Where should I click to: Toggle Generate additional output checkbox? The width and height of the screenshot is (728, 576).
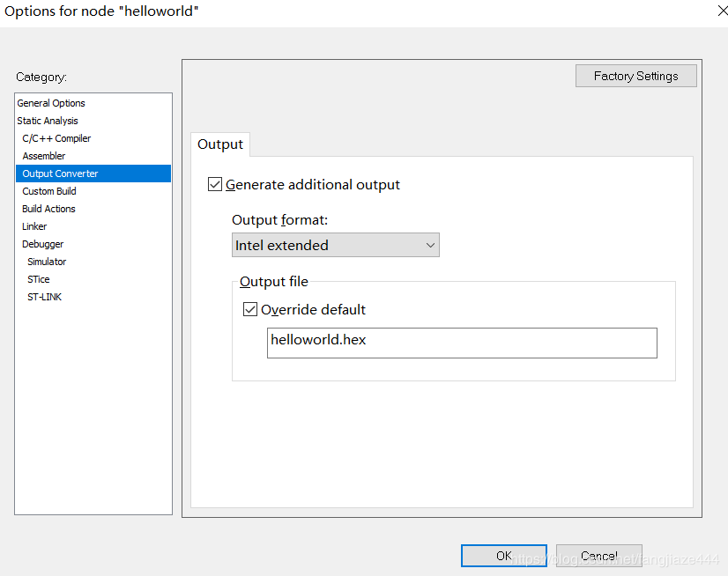pos(215,185)
